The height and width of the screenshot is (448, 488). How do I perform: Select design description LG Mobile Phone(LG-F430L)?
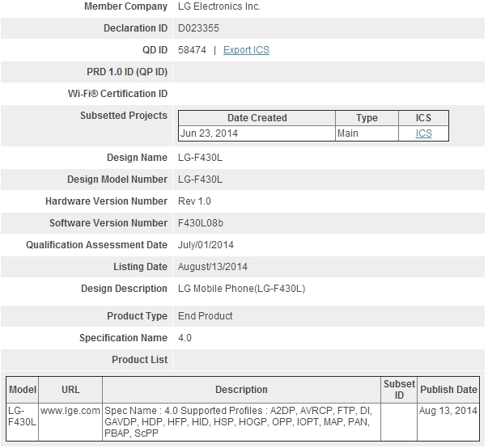coord(241,289)
